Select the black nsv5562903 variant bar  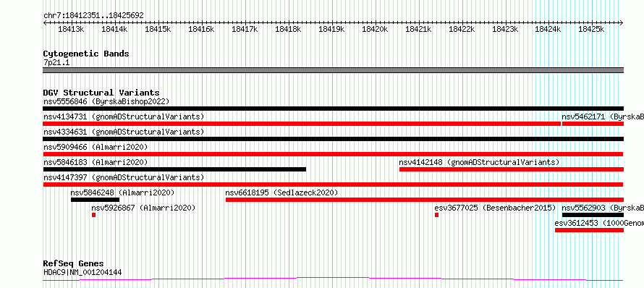pos(593,215)
